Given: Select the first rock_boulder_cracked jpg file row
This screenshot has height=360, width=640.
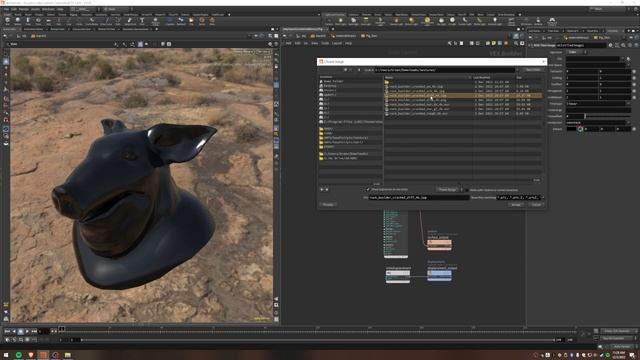Looking at the screenshot, I should [x=463, y=87].
